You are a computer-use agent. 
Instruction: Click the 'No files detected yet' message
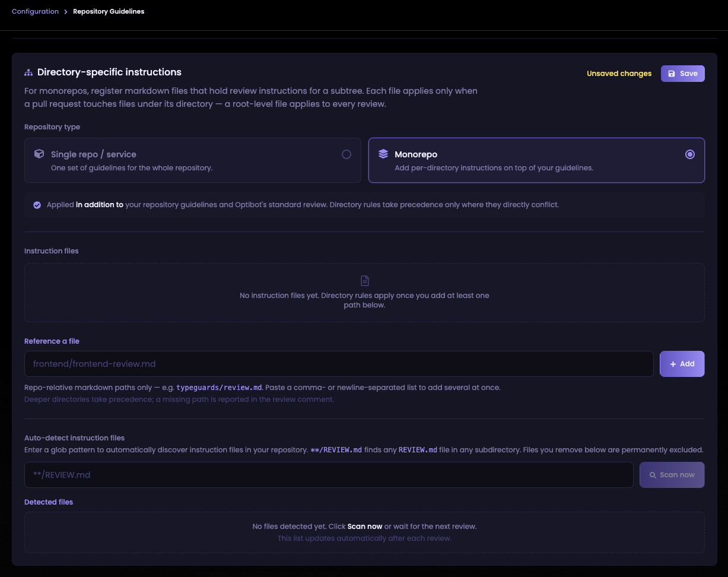pos(364,527)
